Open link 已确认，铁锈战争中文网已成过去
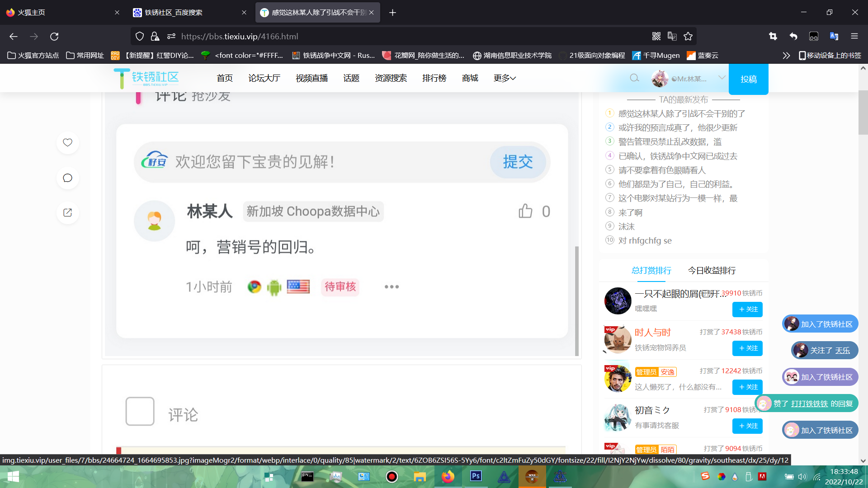The height and width of the screenshot is (488, 868). coord(678,156)
